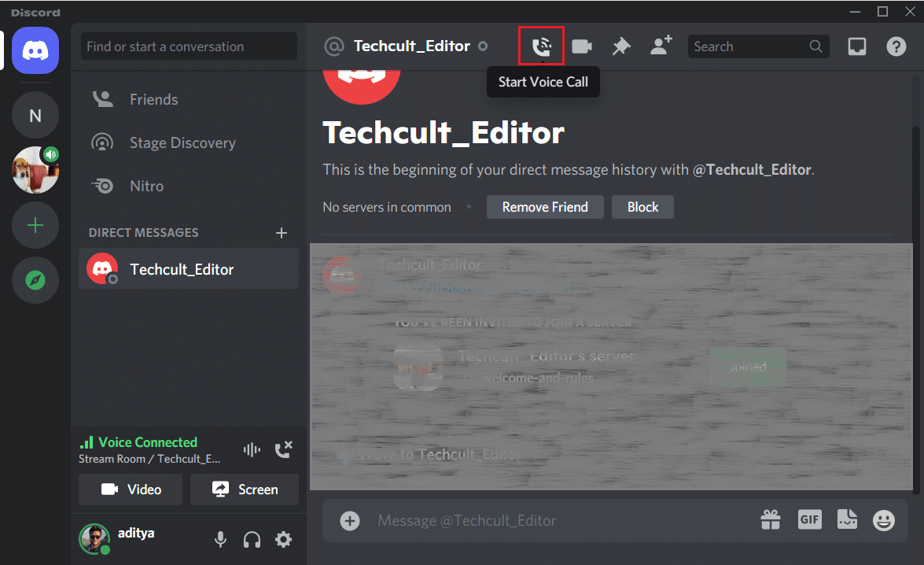The image size is (924, 565).
Task: Turn on Video in voice panel
Action: click(131, 489)
